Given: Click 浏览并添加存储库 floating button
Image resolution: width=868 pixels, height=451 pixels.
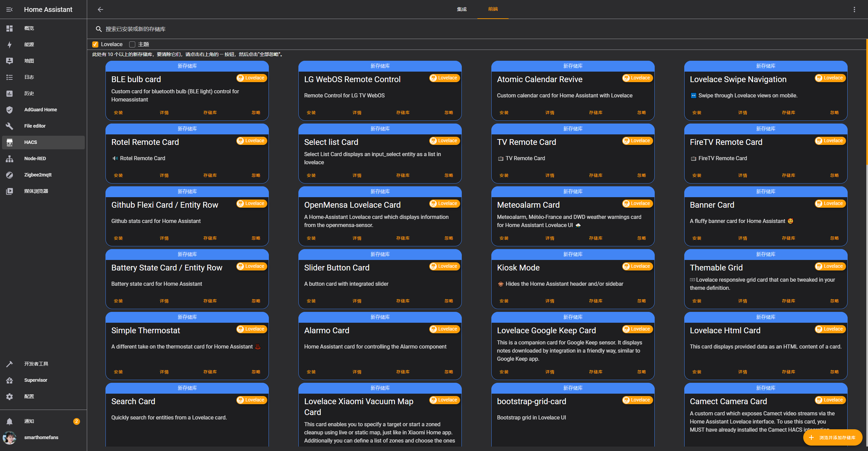Looking at the screenshot, I should 833,437.
